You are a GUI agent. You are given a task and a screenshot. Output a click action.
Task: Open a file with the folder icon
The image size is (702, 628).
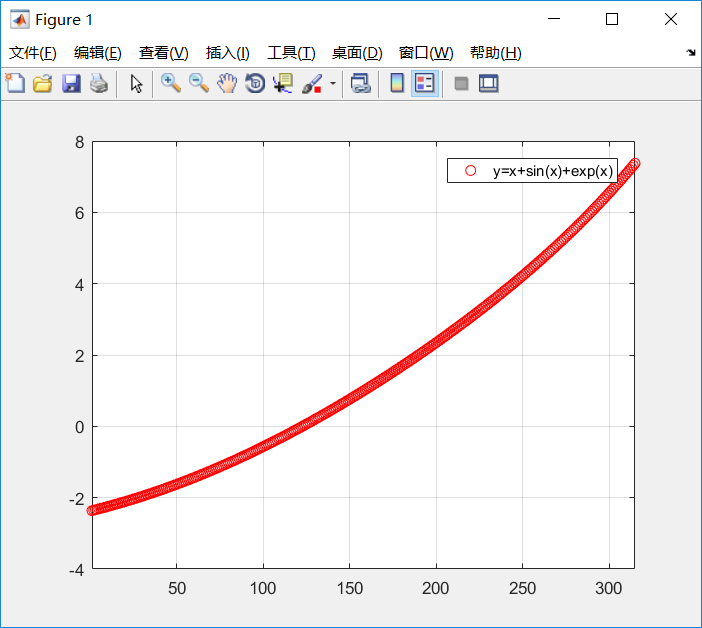(43, 83)
